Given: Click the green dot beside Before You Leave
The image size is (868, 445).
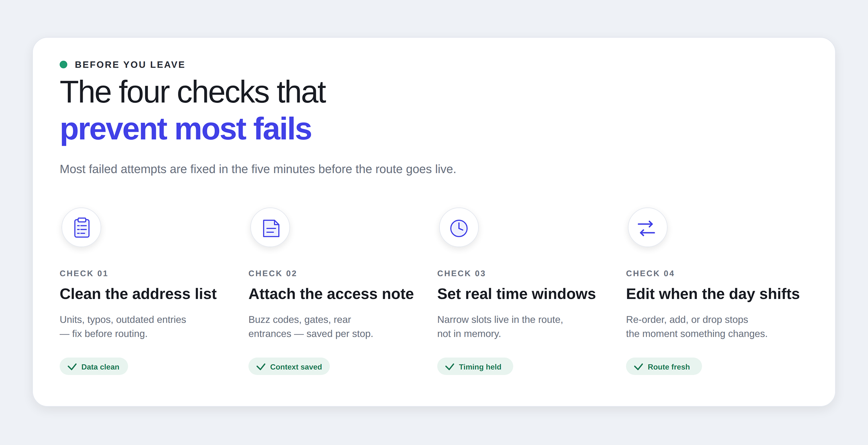Looking at the screenshot, I should (63, 65).
